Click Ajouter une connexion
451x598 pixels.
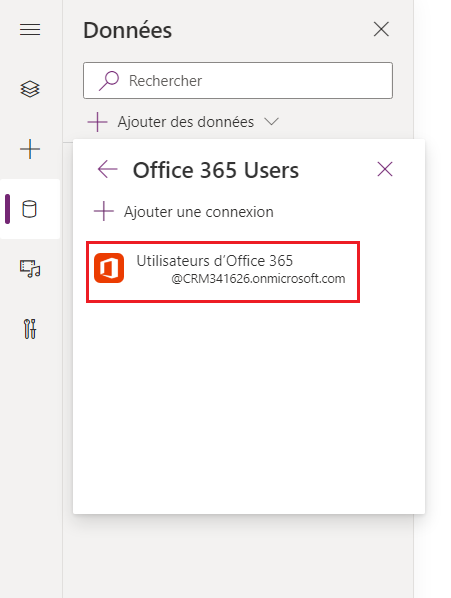click(184, 212)
